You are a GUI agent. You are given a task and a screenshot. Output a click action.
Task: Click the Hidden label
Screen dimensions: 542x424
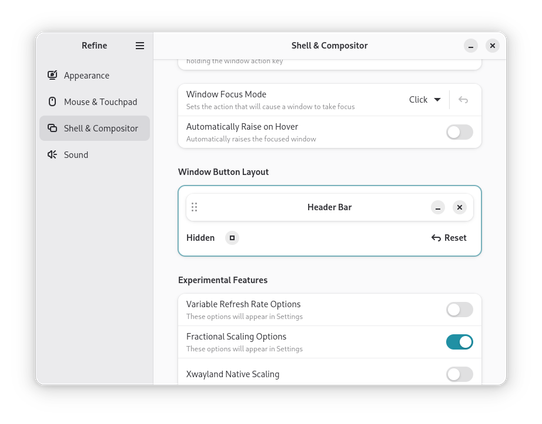click(200, 238)
